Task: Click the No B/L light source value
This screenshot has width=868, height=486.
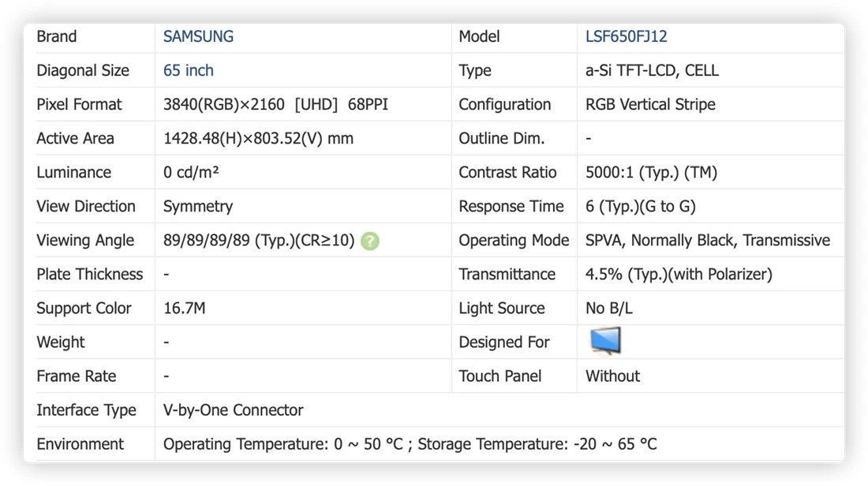Action: coord(609,308)
